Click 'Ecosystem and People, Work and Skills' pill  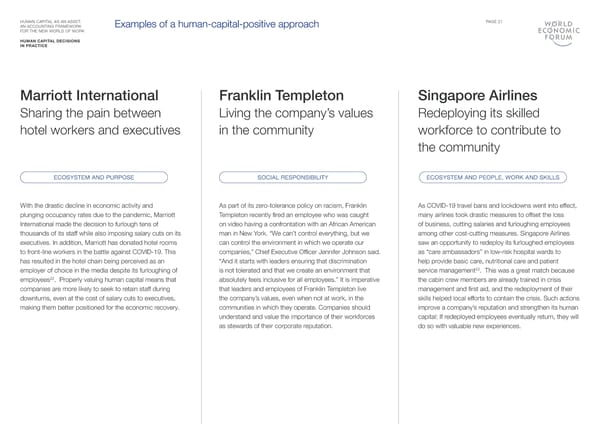click(493, 177)
